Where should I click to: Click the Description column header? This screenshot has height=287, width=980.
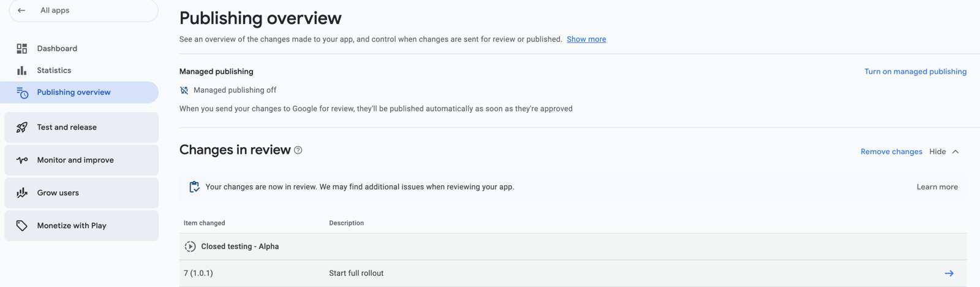346,223
